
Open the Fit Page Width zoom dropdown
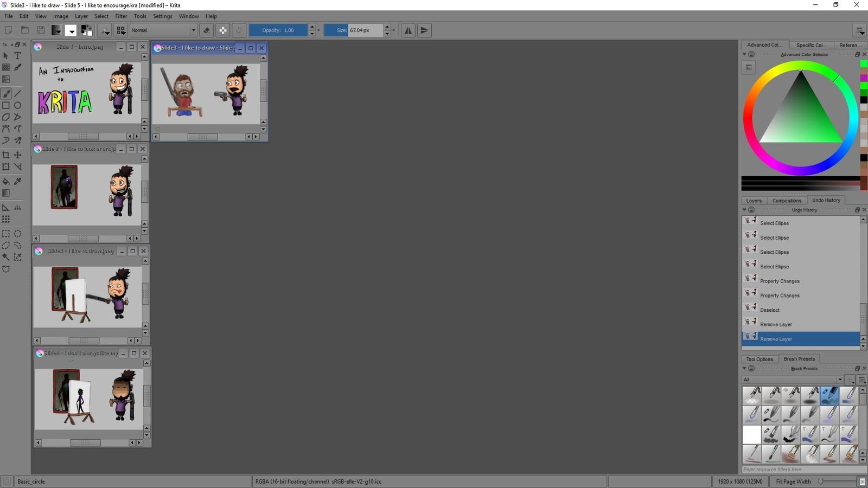(x=794, y=481)
